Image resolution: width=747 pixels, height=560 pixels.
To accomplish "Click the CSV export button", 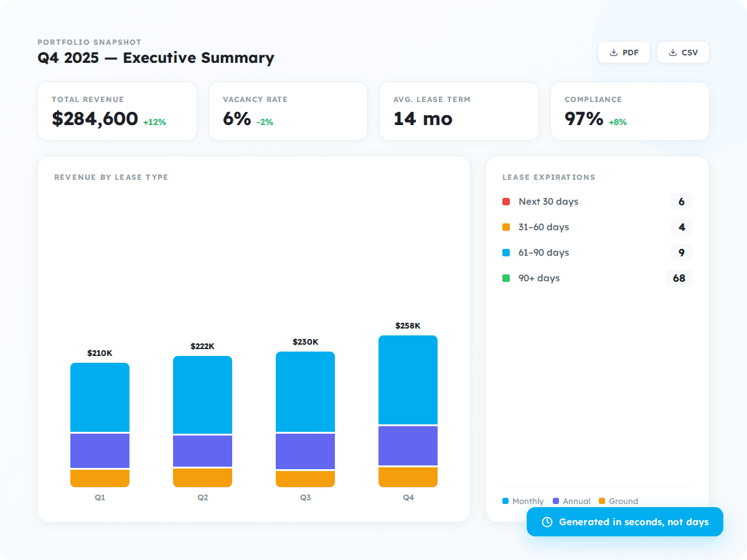I will point(683,52).
